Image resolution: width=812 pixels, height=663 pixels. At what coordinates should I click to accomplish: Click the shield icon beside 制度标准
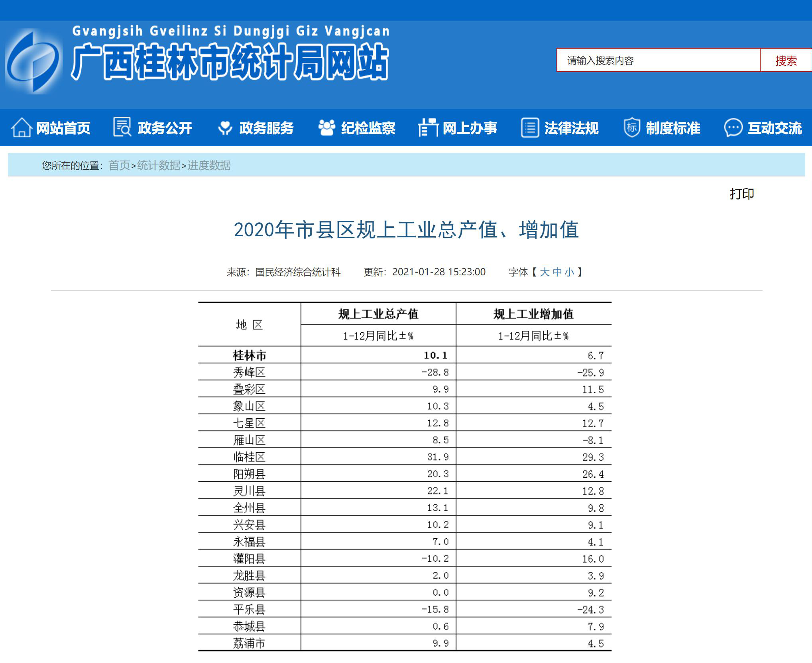coord(632,127)
